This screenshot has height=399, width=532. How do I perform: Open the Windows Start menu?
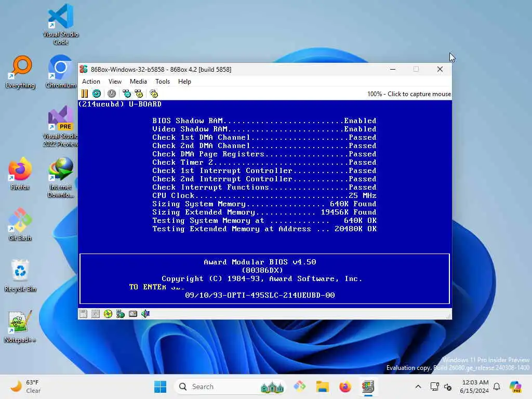pos(160,387)
